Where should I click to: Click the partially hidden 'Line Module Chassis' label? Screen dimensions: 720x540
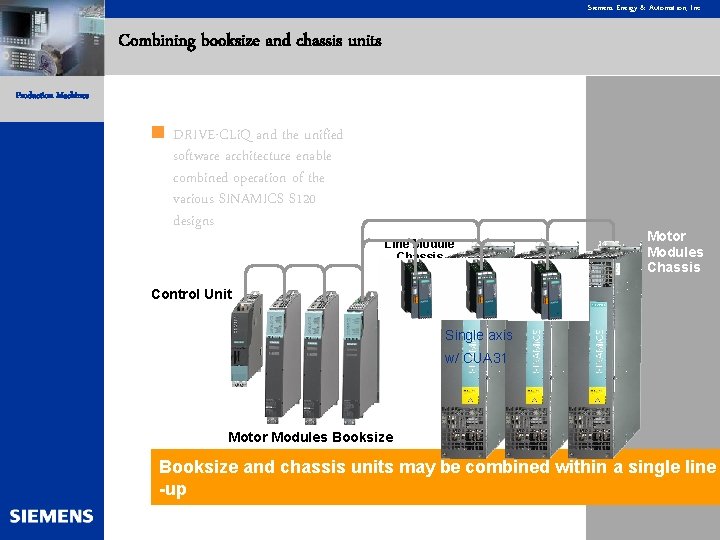[419, 249]
